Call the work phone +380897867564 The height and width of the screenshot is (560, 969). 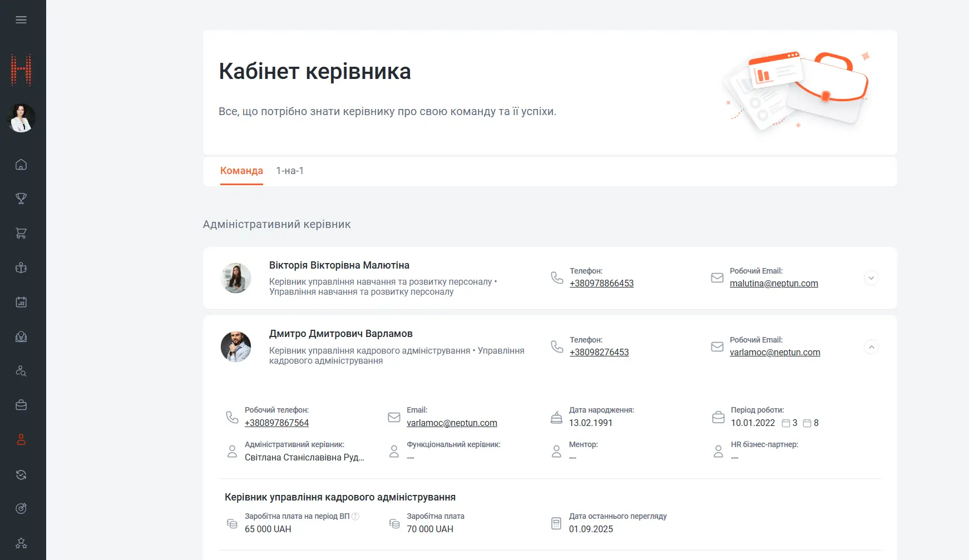(x=276, y=423)
